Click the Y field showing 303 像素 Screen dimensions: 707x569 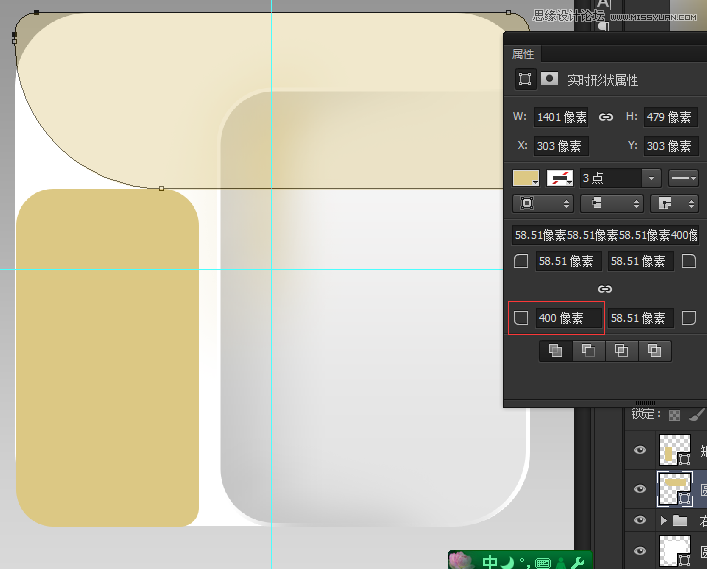pyautogui.click(x=671, y=146)
